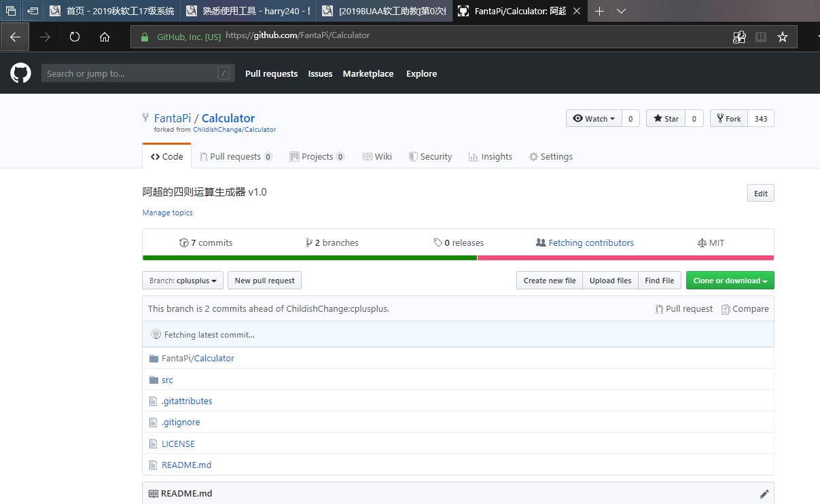Click the LICENSE file icon

(x=154, y=444)
